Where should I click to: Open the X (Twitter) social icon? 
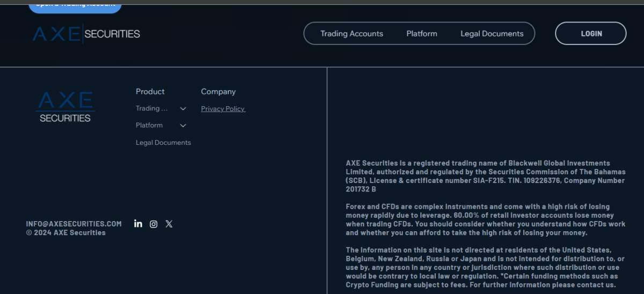click(169, 224)
